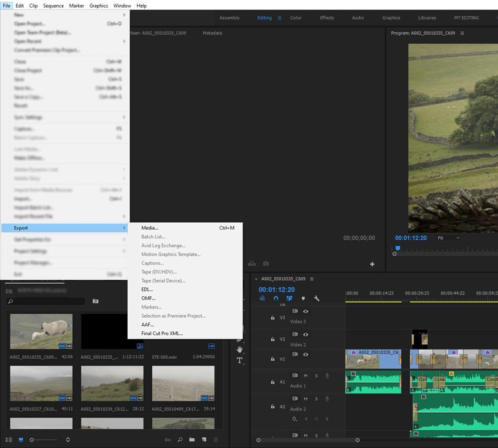Image resolution: width=498 pixels, height=448 pixels.
Task: Click the Export Frame camera icon
Action: coord(266,264)
